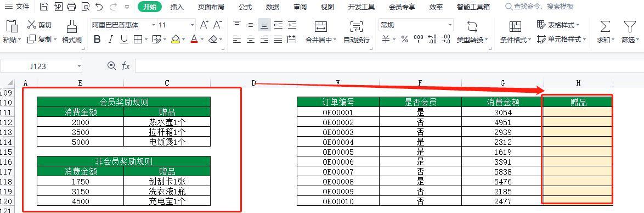
Task: Apply percent style format
Action: (404, 40)
